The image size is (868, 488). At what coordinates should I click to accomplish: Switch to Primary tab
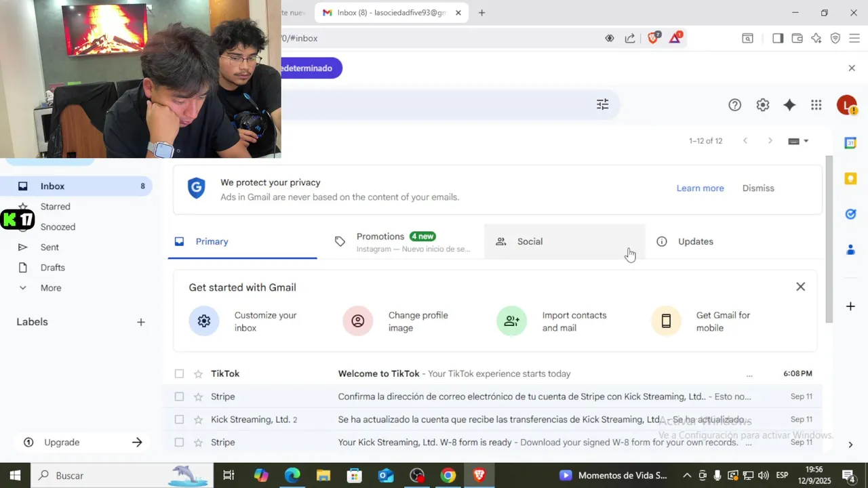point(242,241)
